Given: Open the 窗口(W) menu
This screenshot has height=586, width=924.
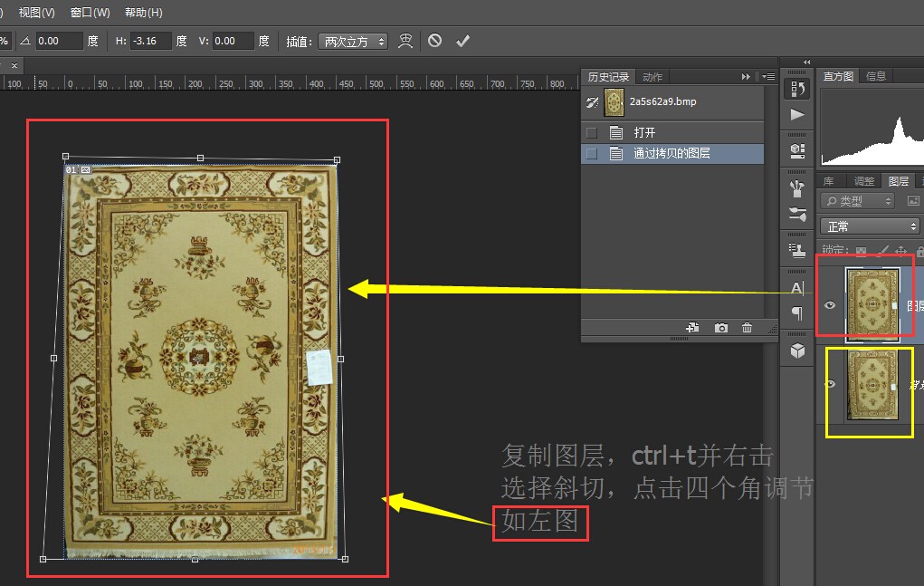Looking at the screenshot, I should (x=90, y=13).
